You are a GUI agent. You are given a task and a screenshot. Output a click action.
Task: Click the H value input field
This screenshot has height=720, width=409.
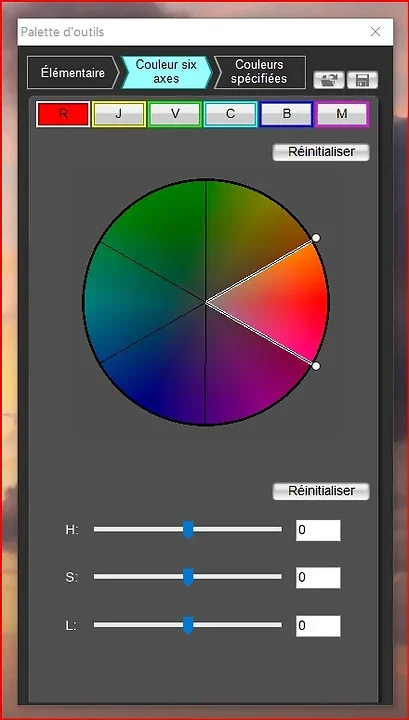[x=318, y=530]
